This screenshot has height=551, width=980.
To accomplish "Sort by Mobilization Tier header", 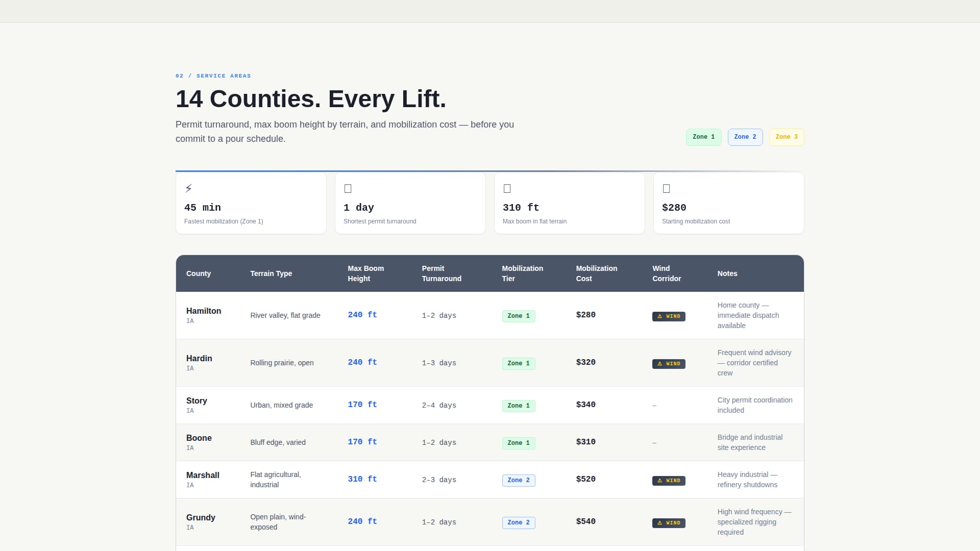I will 522,273.
